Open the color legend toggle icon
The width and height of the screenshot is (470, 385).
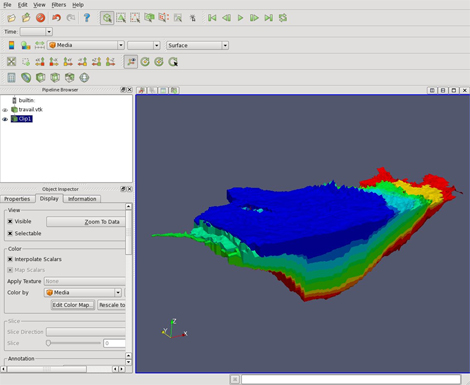(x=11, y=45)
